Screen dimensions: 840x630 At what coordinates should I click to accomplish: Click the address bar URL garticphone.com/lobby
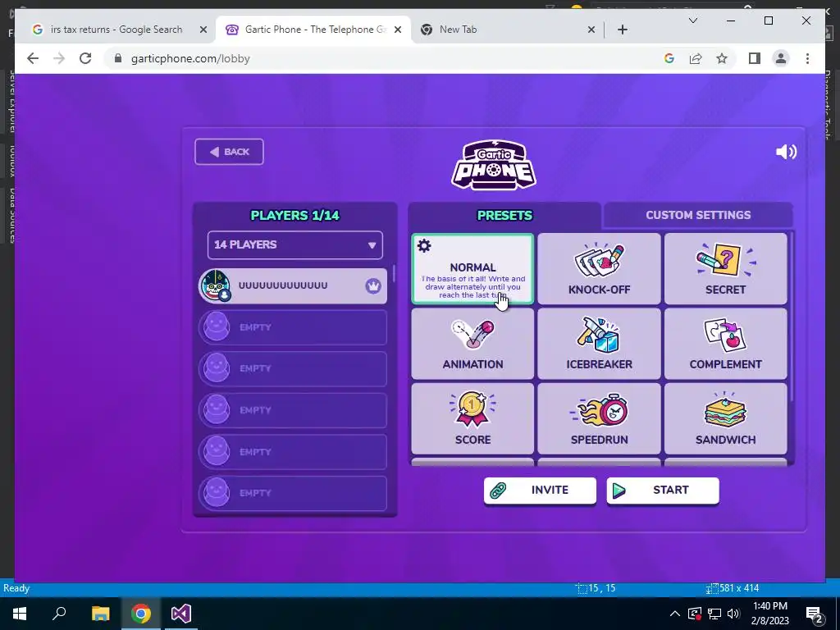190,59
